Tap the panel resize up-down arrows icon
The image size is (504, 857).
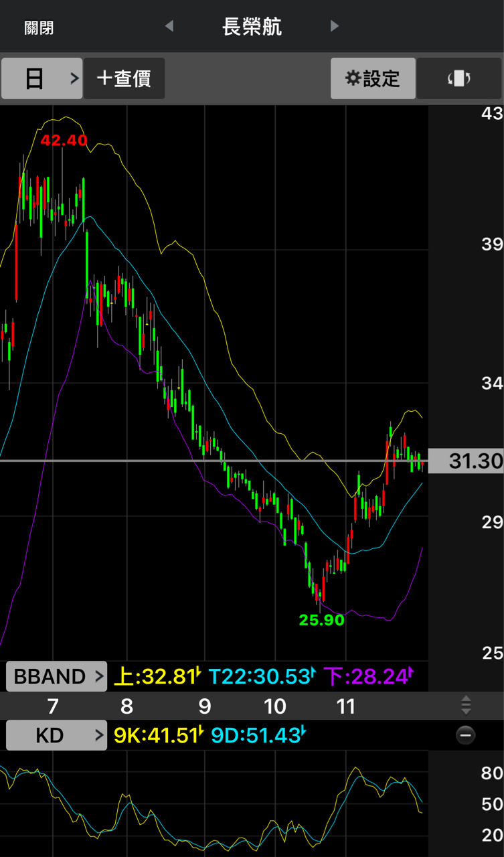[466, 705]
